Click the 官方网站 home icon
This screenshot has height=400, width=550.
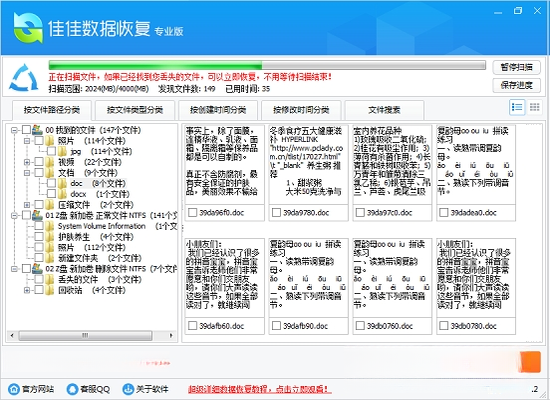tap(14, 389)
